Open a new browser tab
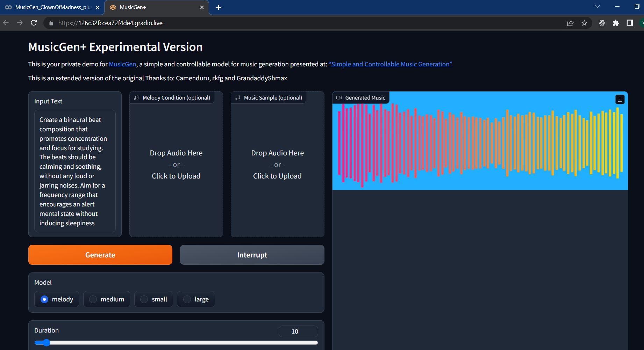The image size is (644, 350). point(219,7)
